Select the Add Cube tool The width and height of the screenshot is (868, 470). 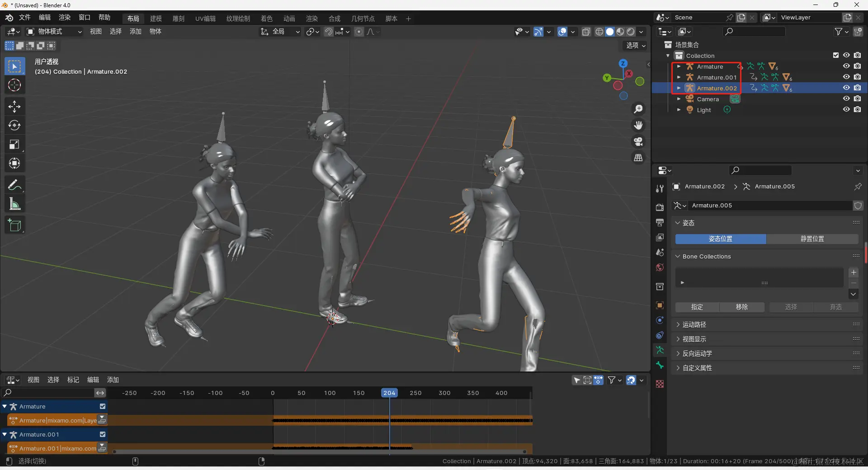tap(14, 225)
